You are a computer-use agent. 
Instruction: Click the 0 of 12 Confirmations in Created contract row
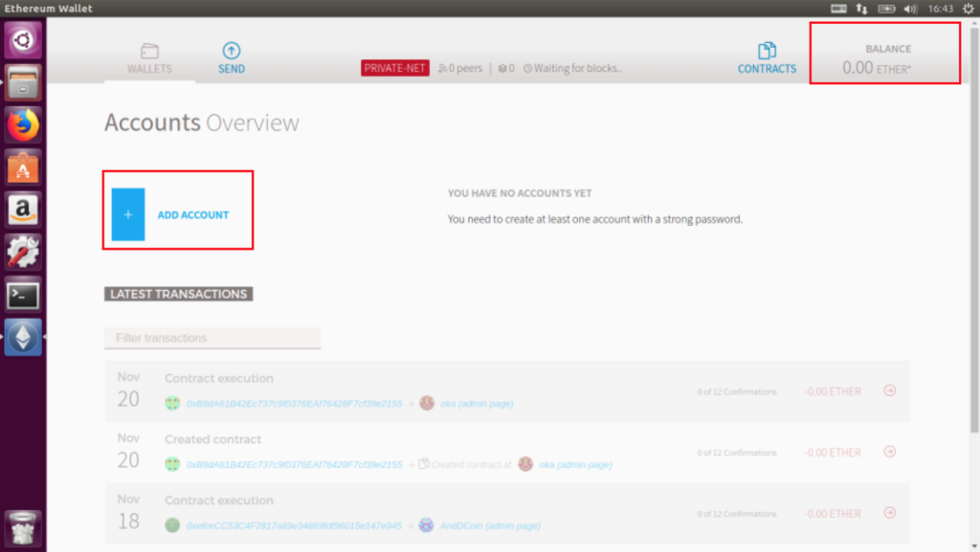click(x=737, y=453)
